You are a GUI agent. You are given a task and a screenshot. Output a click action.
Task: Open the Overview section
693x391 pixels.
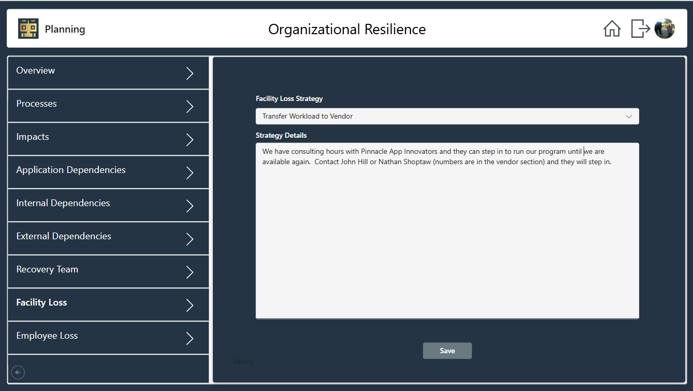tap(108, 73)
